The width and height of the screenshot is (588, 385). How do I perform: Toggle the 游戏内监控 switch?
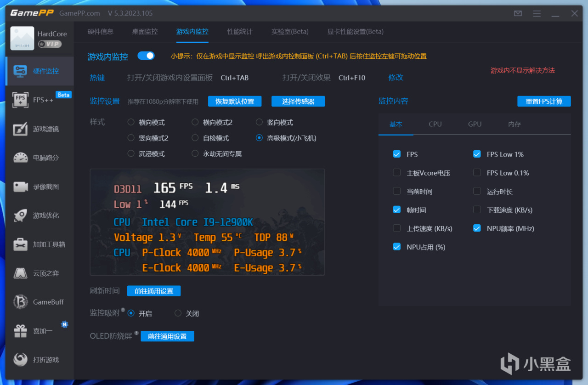(x=146, y=56)
